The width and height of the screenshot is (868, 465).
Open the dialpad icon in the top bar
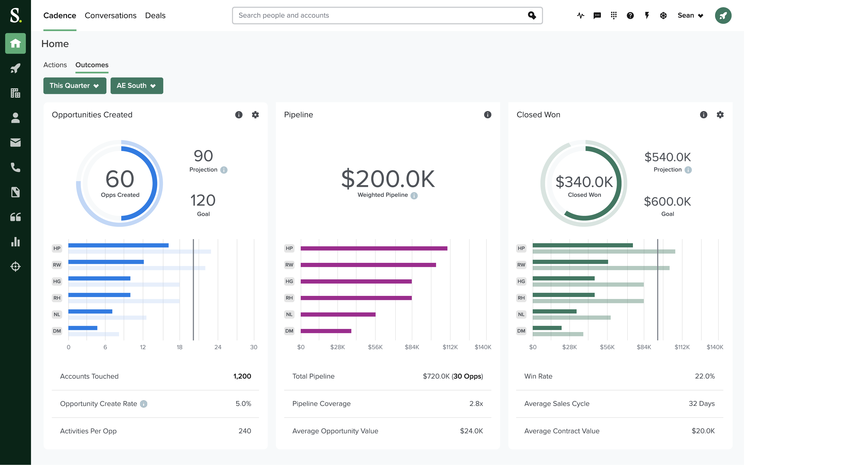click(x=614, y=15)
